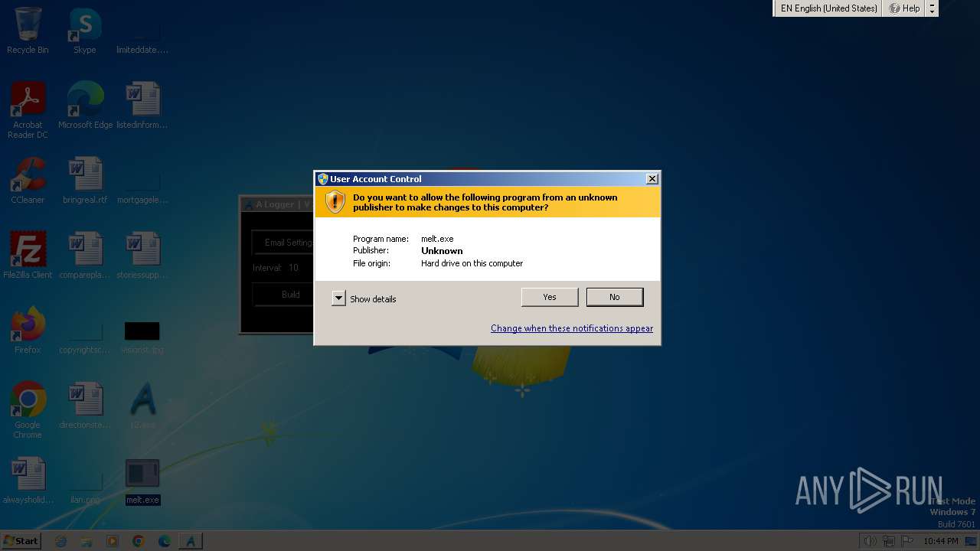Click Build button in A Logger window

coord(283,295)
